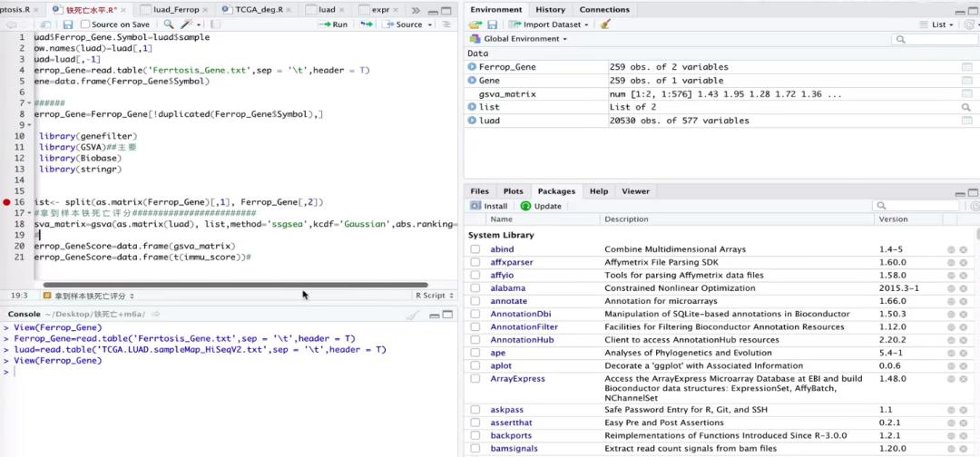Check the abind package checkbox
This screenshot has height=457, width=980.
475,249
